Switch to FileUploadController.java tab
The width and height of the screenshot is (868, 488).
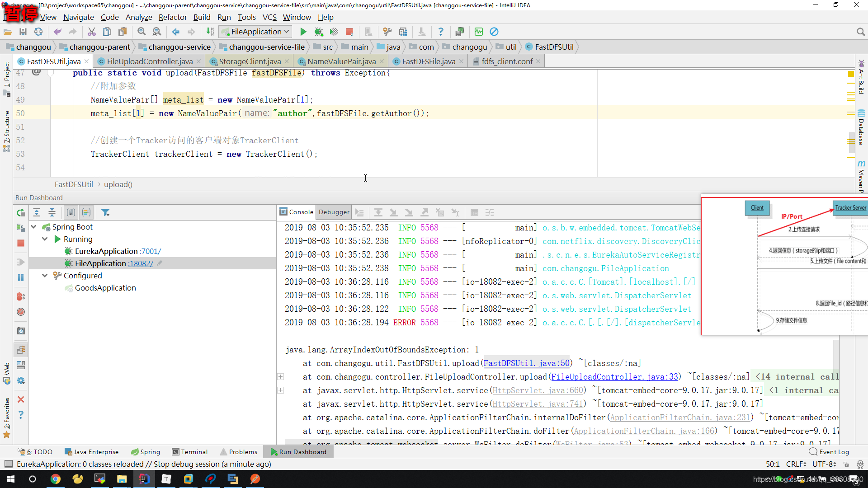click(150, 61)
